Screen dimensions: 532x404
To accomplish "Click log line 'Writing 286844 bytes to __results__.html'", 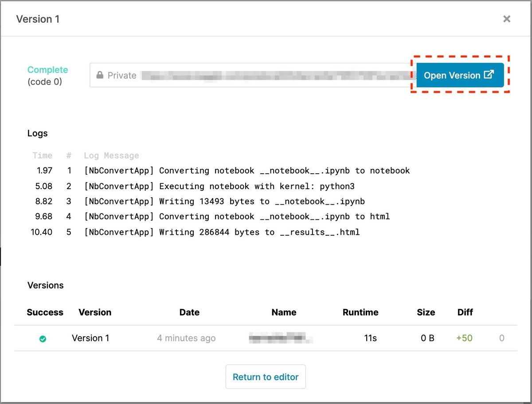I will point(222,232).
